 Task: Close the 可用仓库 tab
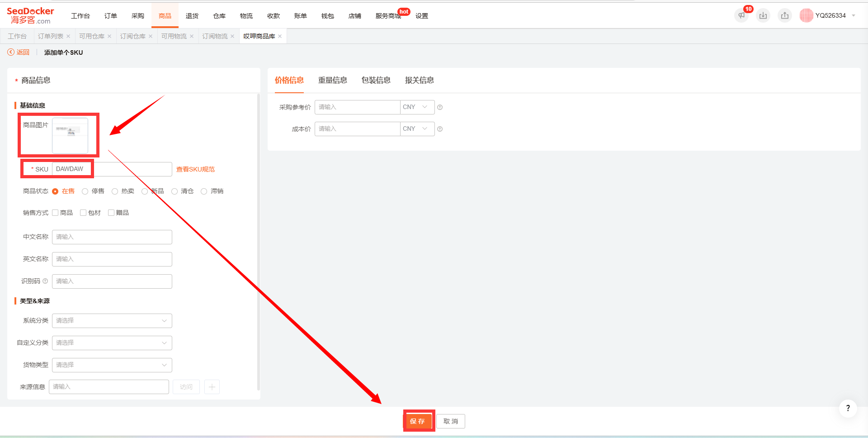(x=109, y=36)
